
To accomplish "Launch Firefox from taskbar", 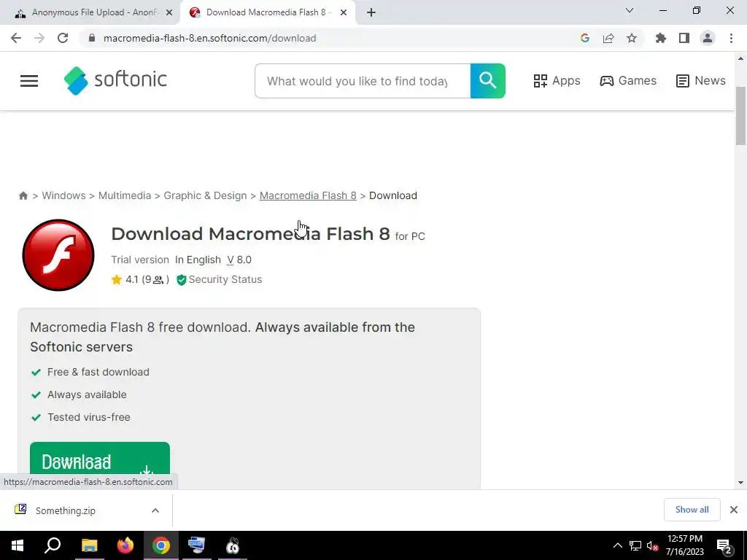I will point(125,545).
